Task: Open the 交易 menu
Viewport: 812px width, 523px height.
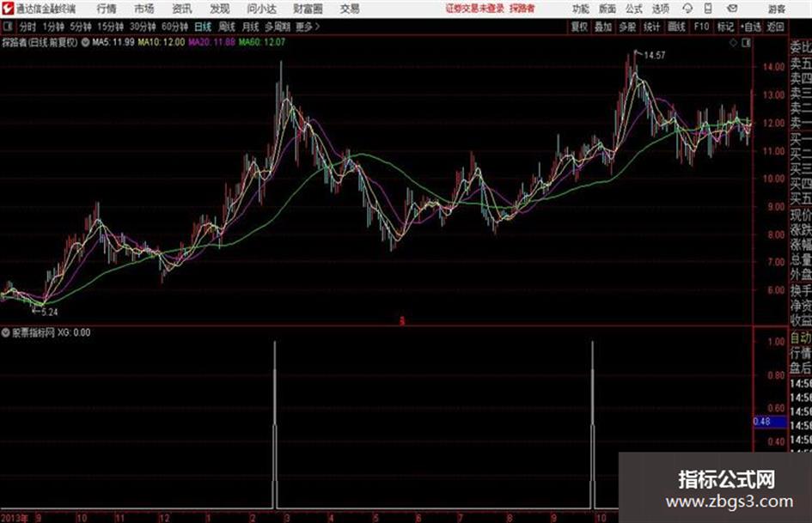Action: click(350, 9)
